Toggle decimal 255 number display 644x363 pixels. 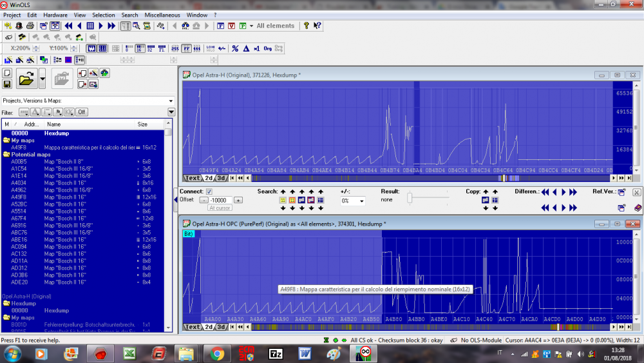pyautogui.click(x=175, y=48)
